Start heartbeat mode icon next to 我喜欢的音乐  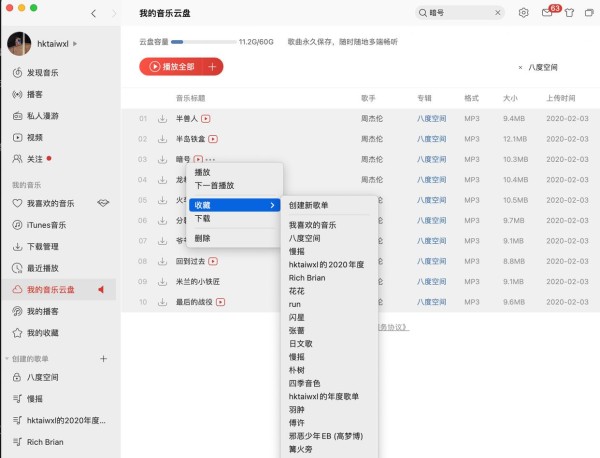103,203
